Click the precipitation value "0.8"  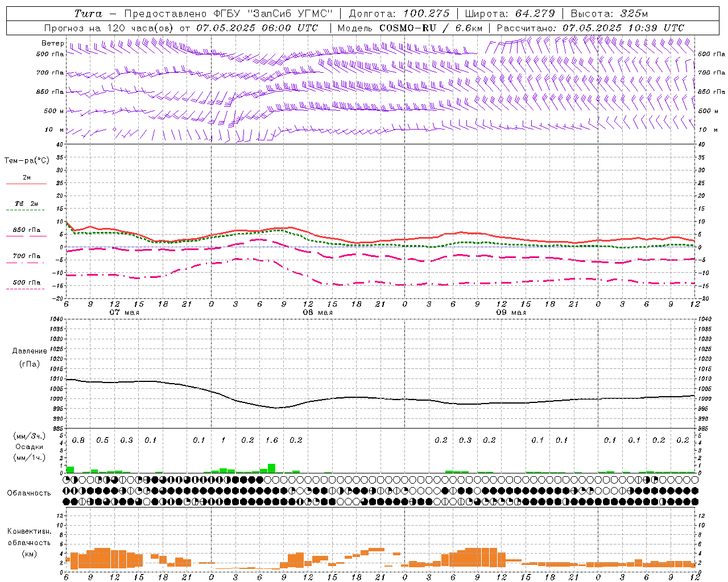tap(78, 440)
